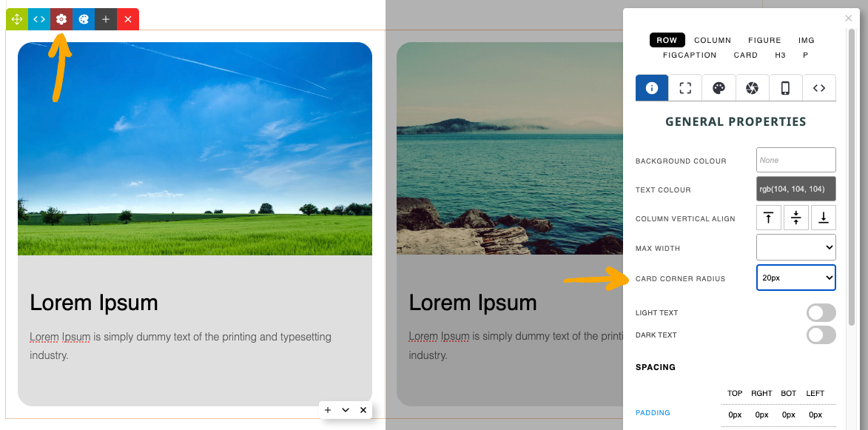Open row settings gear icon
The width and height of the screenshot is (868, 430).
click(x=61, y=19)
